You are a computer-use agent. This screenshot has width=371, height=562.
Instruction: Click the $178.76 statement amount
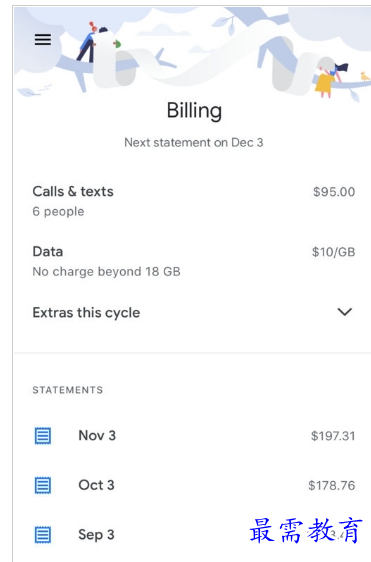point(332,486)
